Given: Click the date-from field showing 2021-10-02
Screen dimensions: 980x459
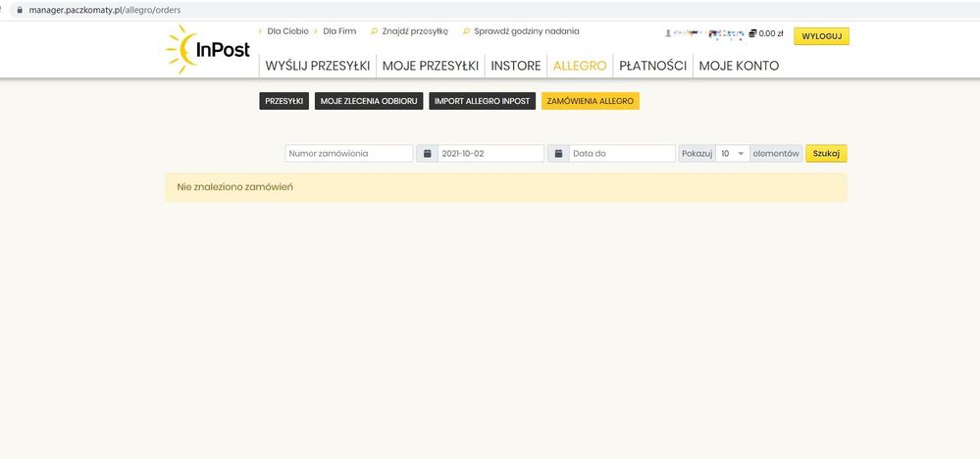Looking at the screenshot, I should [491, 154].
